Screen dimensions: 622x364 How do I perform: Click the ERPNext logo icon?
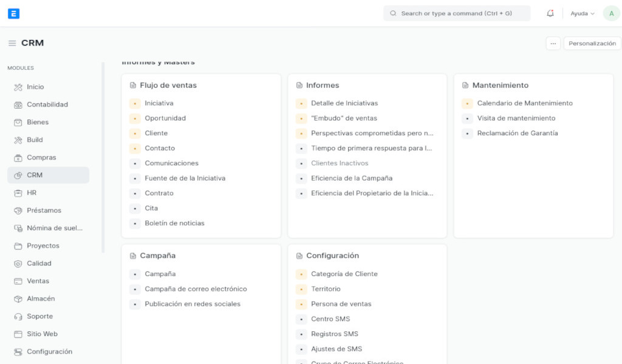[x=13, y=13]
